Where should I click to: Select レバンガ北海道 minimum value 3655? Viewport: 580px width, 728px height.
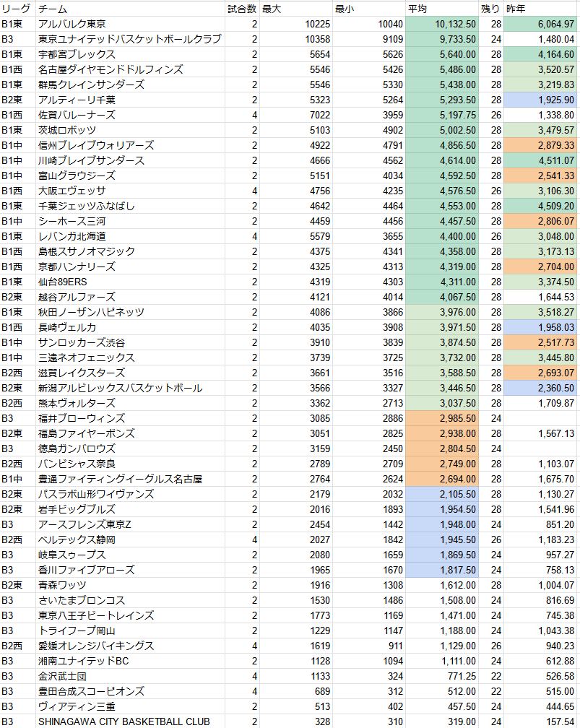tap(368, 236)
